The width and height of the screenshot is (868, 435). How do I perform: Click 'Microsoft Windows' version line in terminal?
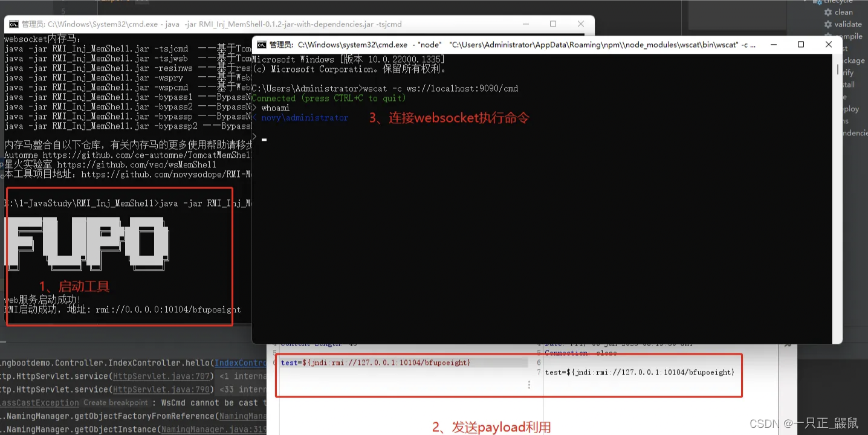click(x=348, y=60)
